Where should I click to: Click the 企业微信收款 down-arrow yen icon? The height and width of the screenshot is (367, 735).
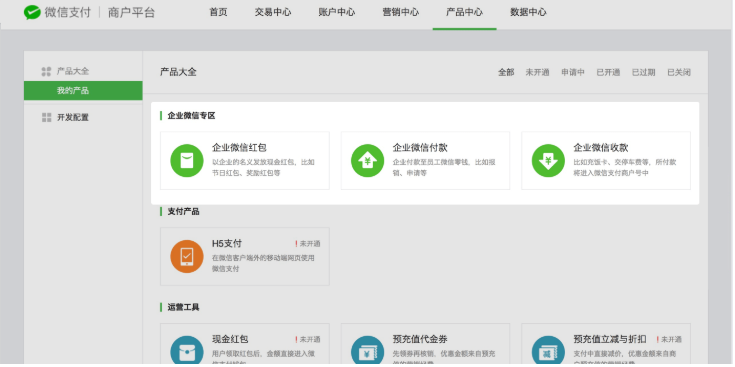(548, 161)
